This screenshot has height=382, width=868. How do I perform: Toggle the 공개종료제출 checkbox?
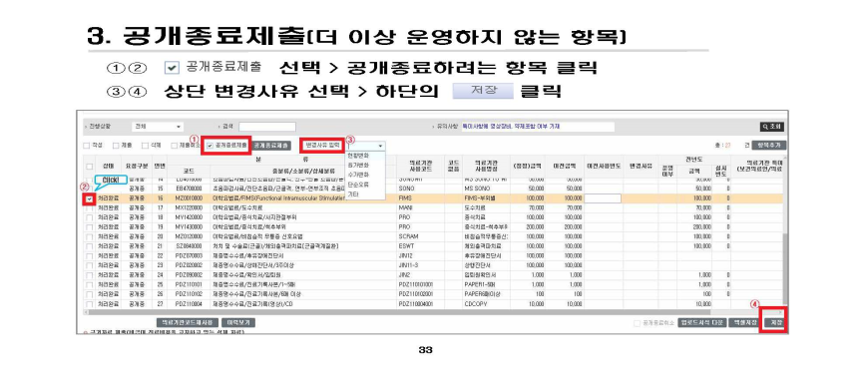pyautogui.click(x=210, y=145)
